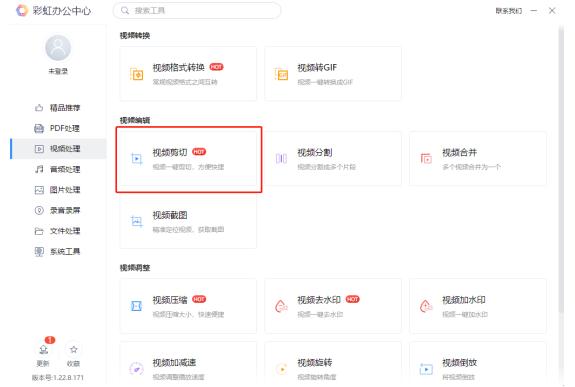The width and height of the screenshot is (575, 387).
Task: Open 音频处理 category
Action: pyautogui.click(x=58, y=169)
